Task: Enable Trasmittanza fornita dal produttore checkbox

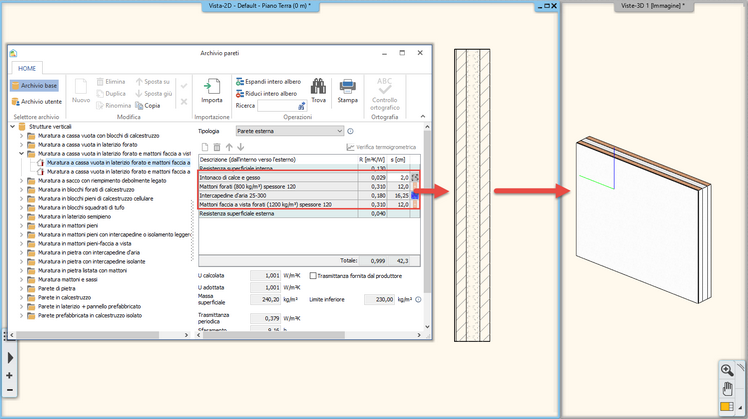Action: pos(313,276)
